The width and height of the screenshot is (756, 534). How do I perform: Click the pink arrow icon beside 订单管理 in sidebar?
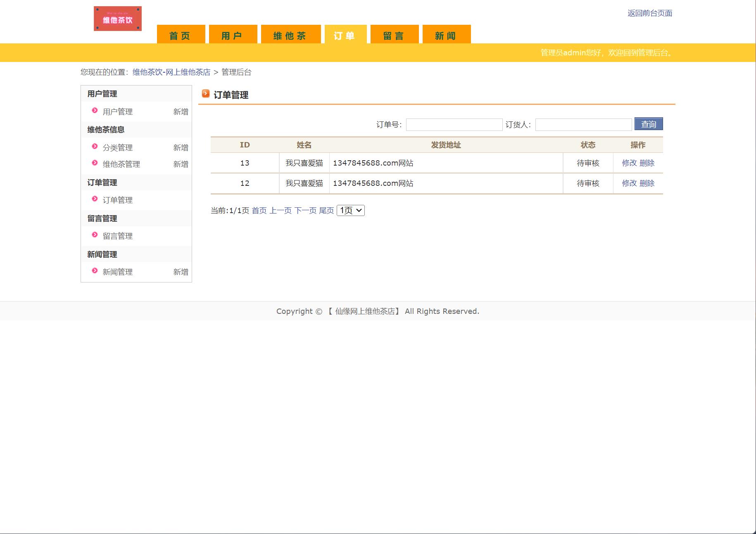tap(94, 200)
